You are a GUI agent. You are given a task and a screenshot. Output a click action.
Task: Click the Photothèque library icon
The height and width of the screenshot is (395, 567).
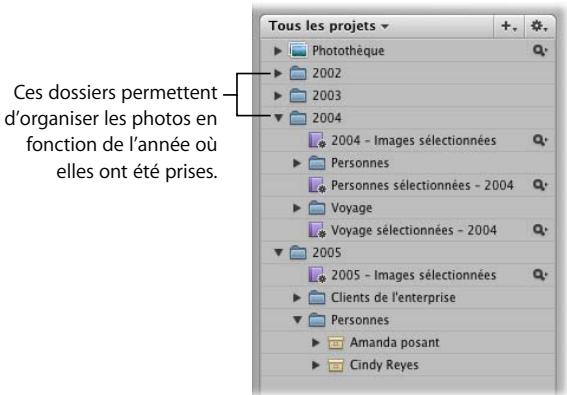pos(298,50)
